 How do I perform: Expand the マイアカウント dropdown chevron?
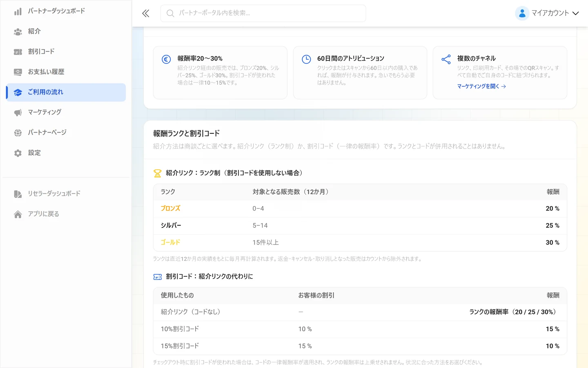pyautogui.click(x=576, y=13)
